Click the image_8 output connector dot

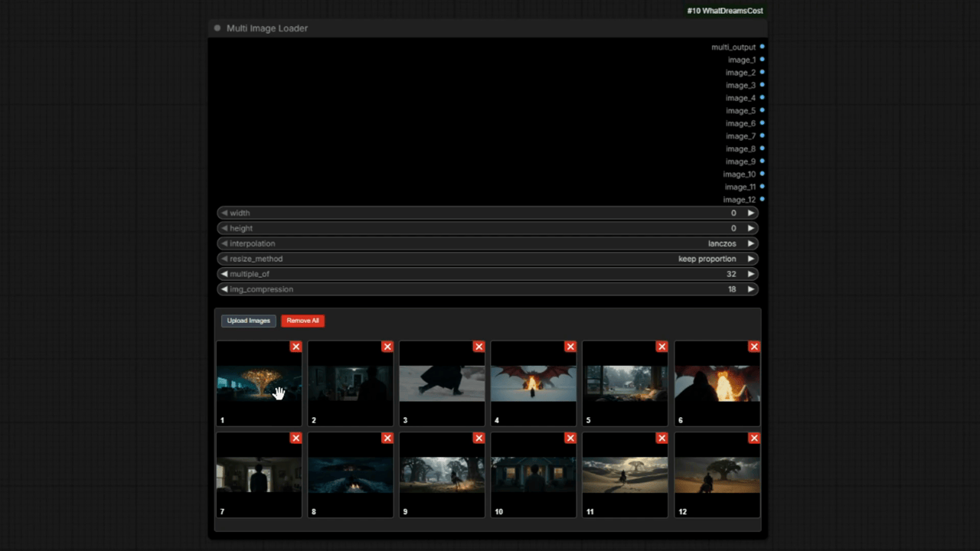pos(762,148)
